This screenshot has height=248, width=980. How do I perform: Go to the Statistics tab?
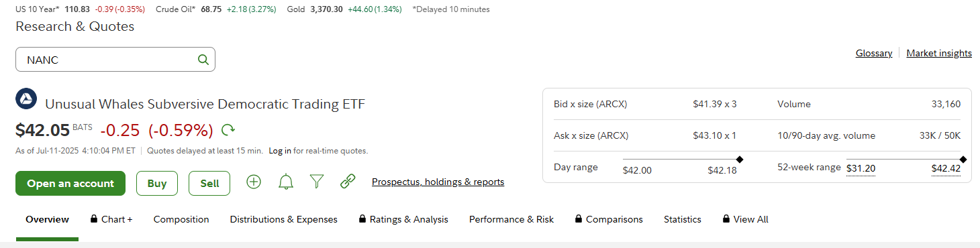point(683,219)
